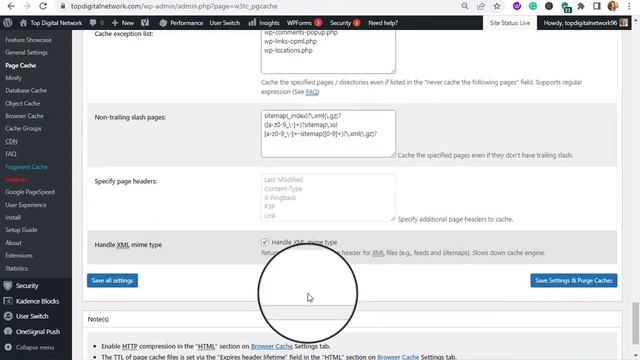
Task: Open the Chrome three-dot menu
Action: point(629,6)
